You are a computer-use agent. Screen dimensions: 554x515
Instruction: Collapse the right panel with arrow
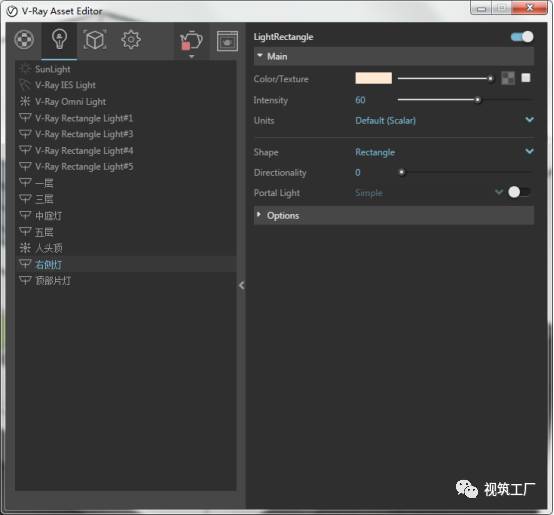coord(242,285)
